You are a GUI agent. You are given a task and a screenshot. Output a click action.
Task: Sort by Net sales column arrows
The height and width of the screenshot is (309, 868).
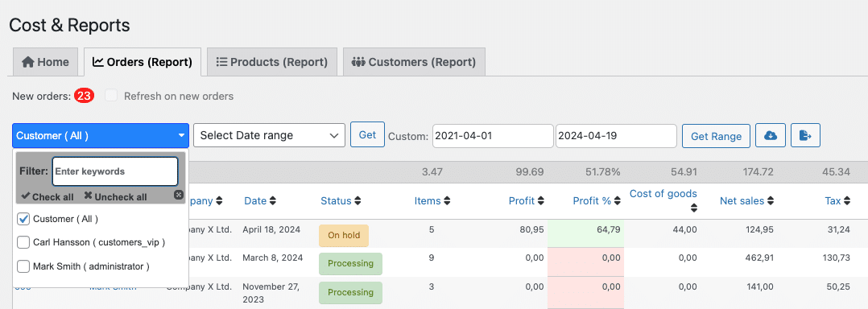coord(770,201)
